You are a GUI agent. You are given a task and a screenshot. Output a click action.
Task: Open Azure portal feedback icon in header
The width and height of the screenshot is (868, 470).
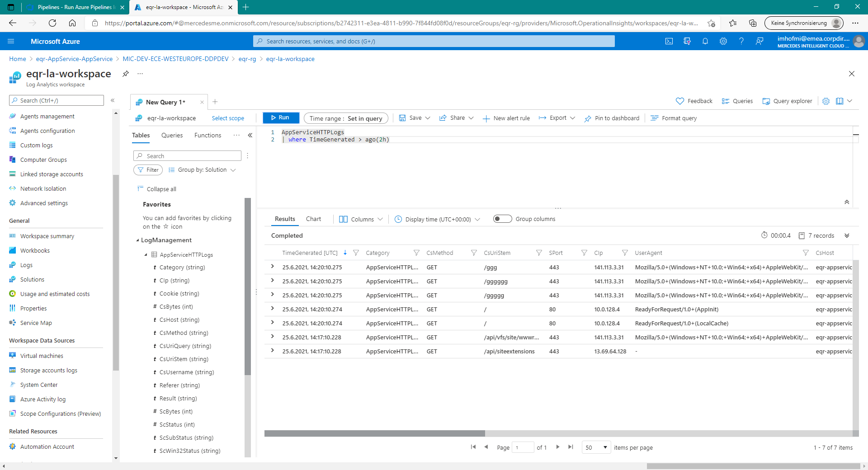(759, 41)
